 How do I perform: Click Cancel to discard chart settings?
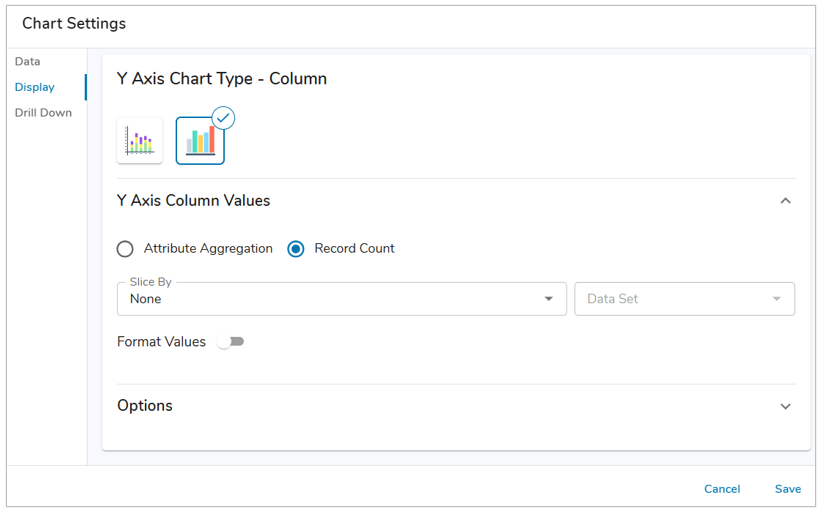coord(721,489)
